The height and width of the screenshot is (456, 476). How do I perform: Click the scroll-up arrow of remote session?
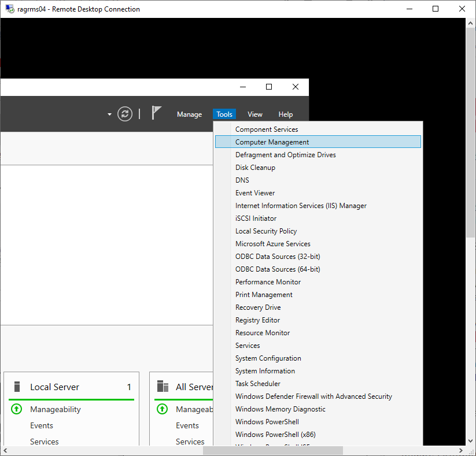coord(471,23)
